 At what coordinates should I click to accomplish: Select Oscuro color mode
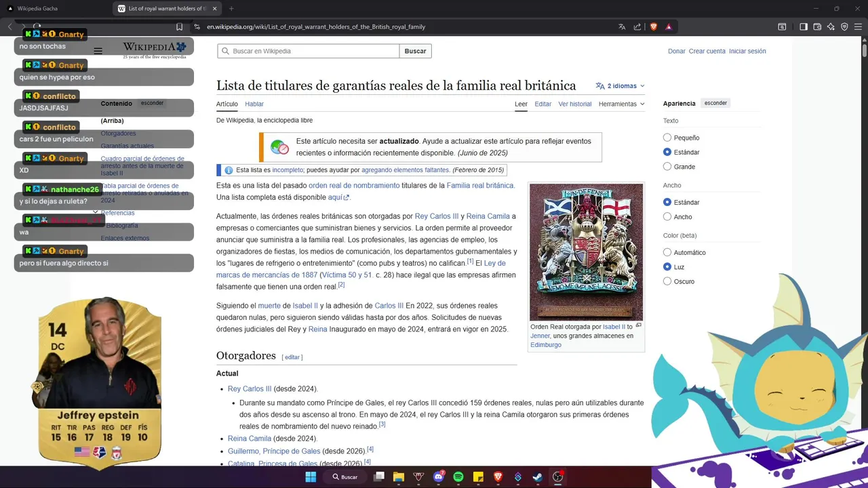(667, 281)
